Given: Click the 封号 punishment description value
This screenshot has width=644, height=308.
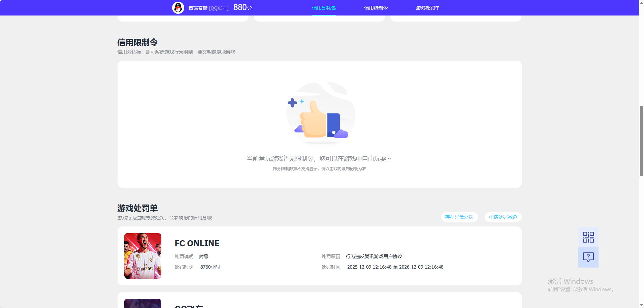Looking at the screenshot, I should coord(203,256).
